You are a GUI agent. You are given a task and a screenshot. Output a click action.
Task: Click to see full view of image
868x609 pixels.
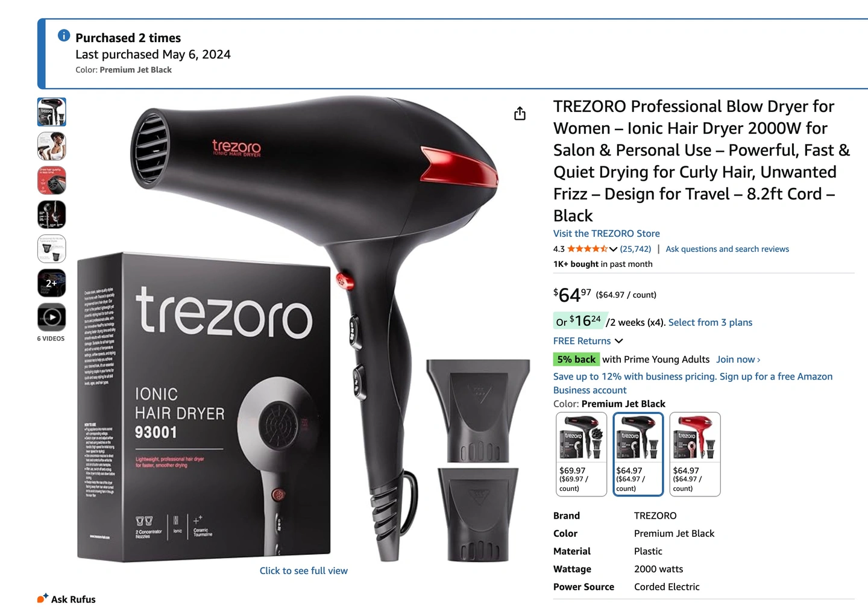pyautogui.click(x=304, y=570)
